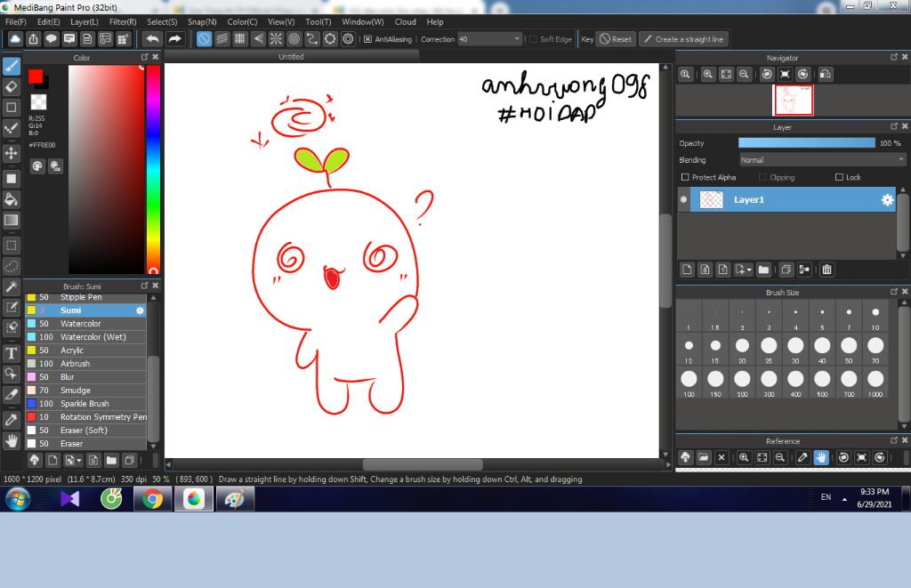
Task: Open snap settings gear icon
Action: tap(348, 39)
